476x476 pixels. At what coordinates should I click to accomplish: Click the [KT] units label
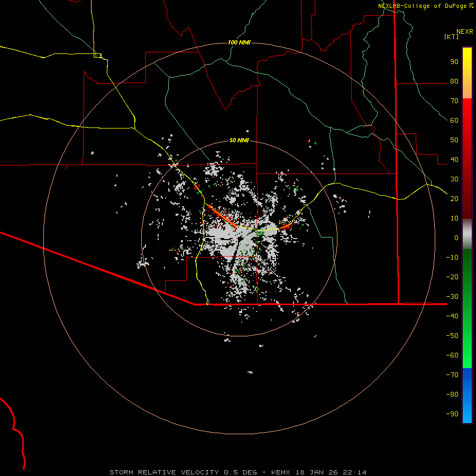click(452, 36)
